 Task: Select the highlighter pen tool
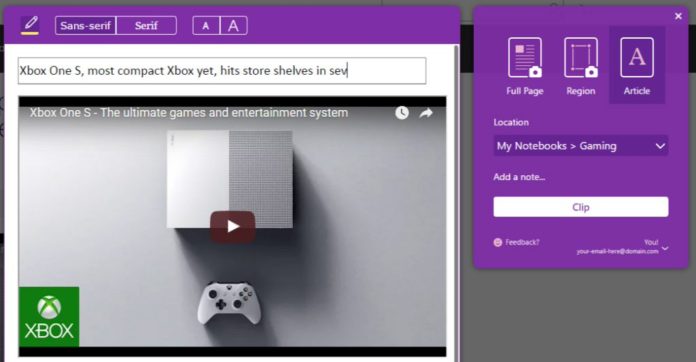pyautogui.click(x=30, y=25)
